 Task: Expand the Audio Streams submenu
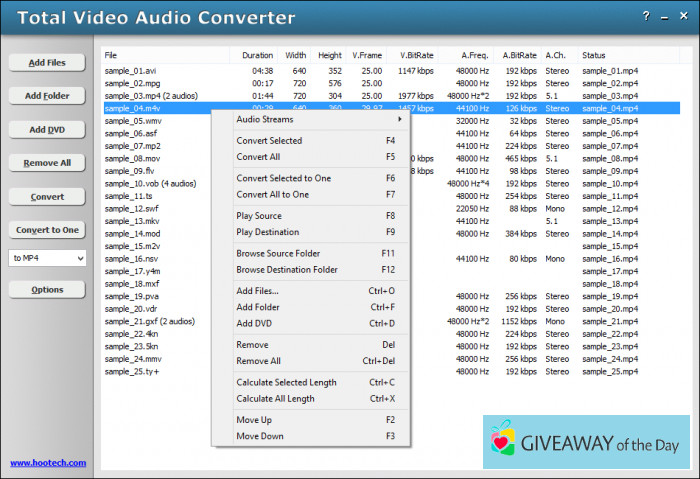[310, 119]
